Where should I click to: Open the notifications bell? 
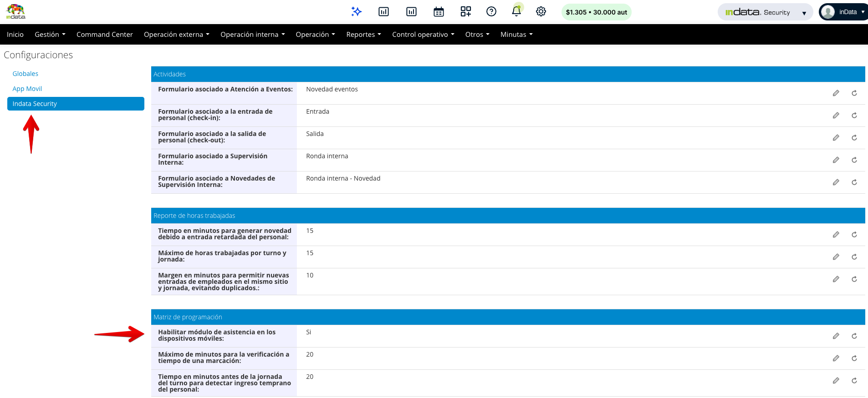click(x=516, y=12)
